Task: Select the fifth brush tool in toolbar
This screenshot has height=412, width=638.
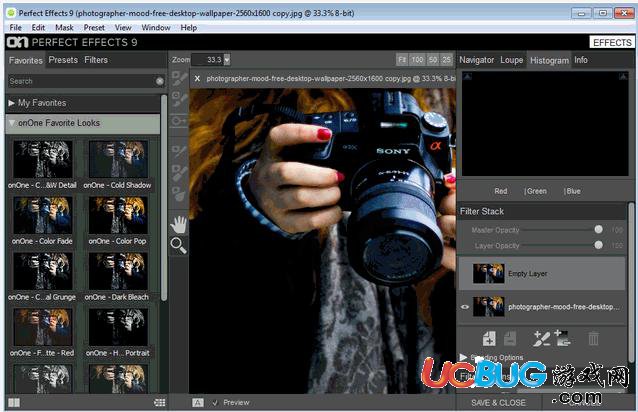Action: (x=178, y=172)
